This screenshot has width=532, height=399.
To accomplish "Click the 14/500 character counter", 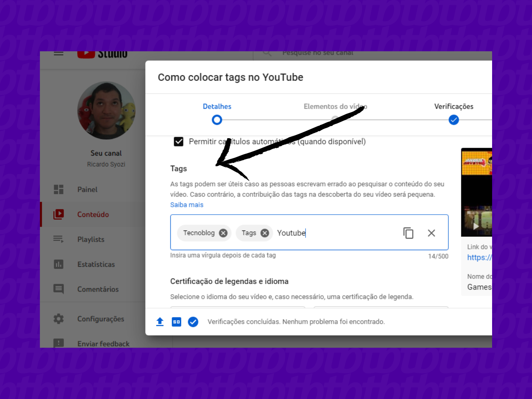I will [x=438, y=256].
